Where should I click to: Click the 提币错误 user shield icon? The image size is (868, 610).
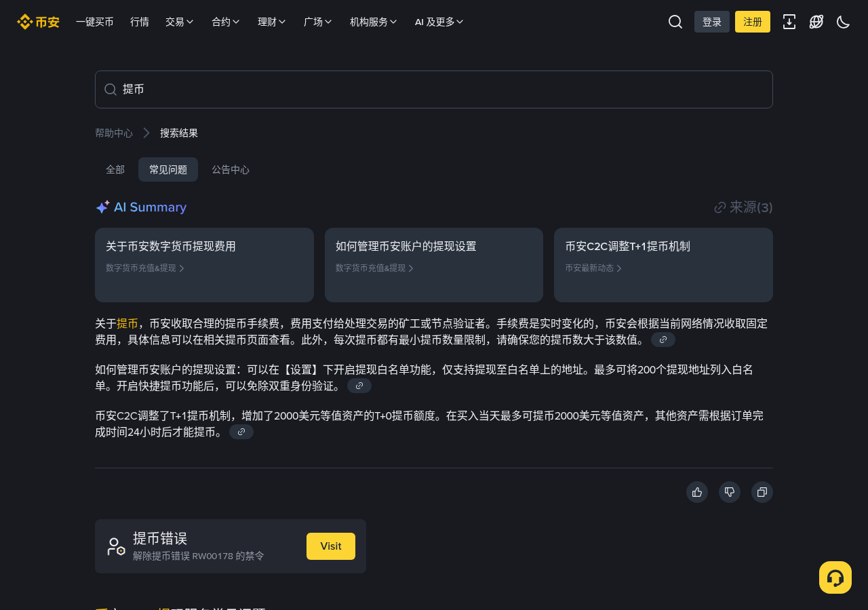[x=116, y=546]
